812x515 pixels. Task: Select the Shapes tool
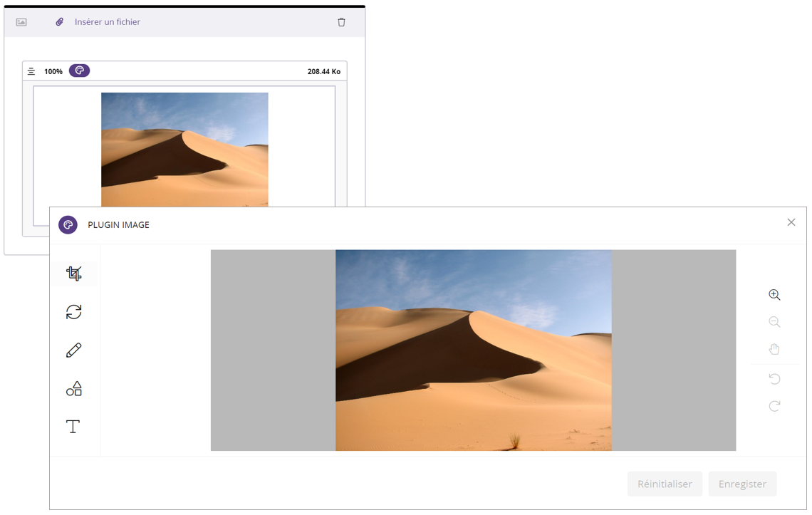[x=74, y=388]
